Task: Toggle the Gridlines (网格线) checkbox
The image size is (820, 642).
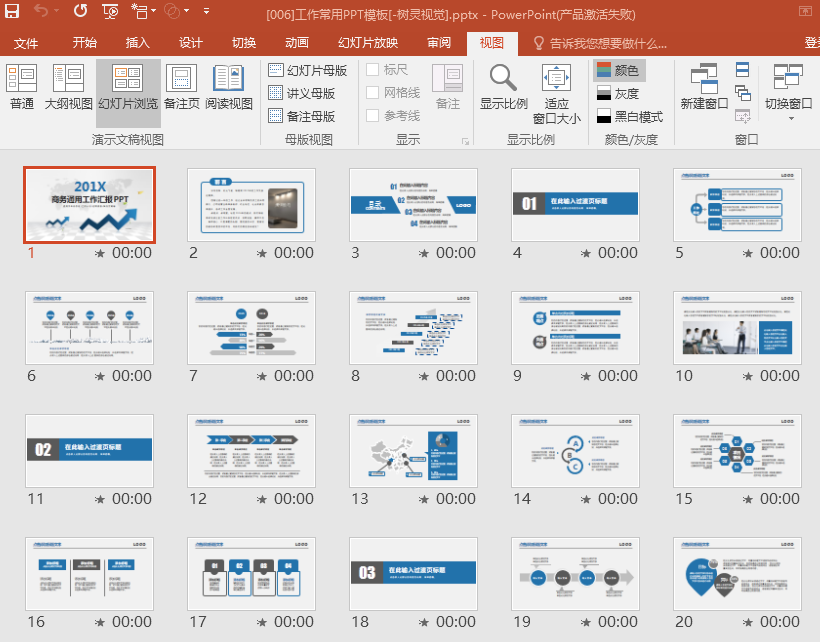Action: tap(372, 93)
